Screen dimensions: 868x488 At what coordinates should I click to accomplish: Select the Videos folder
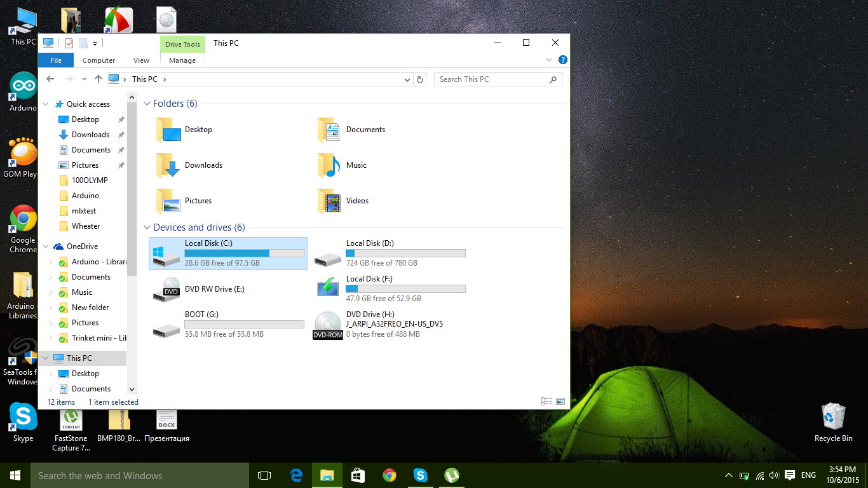coord(344,201)
